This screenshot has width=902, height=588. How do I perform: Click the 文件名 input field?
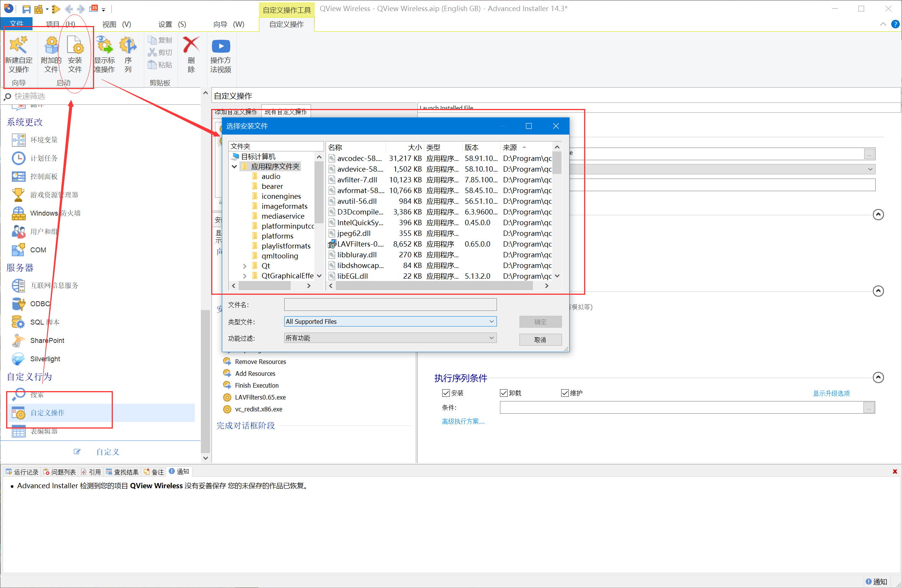tap(390, 305)
